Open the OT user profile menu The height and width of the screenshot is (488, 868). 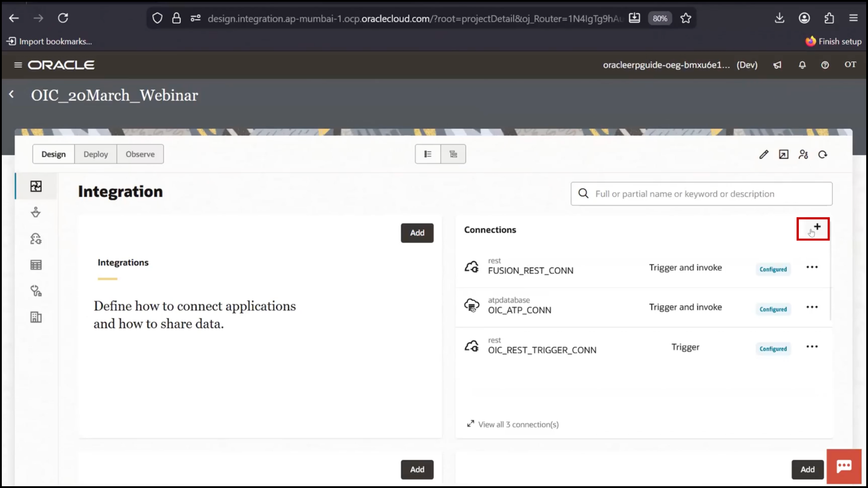pos(850,65)
